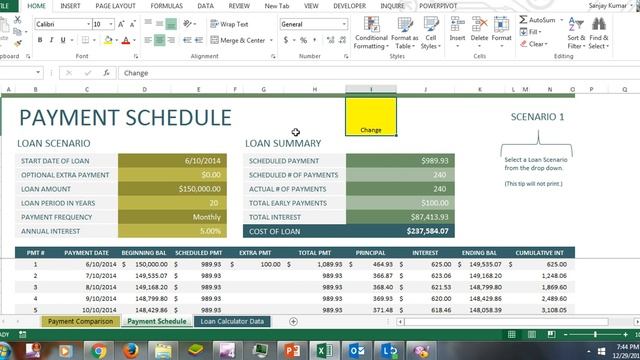
Task: Select the yellow Change cell
Action: pos(371,116)
